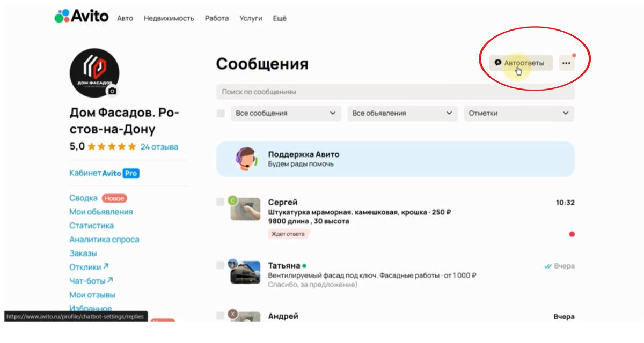Open the chat with Сергей
The width and height of the screenshot is (644, 343).
pyautogui.click(x=395, y=218)
